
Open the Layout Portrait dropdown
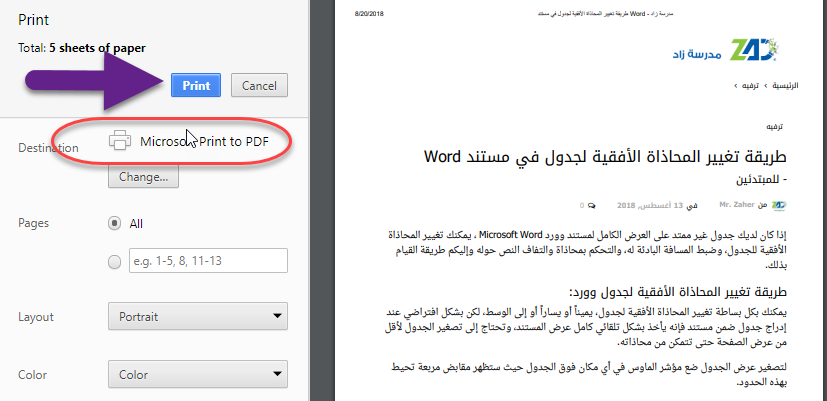click(x=198, y=317)
